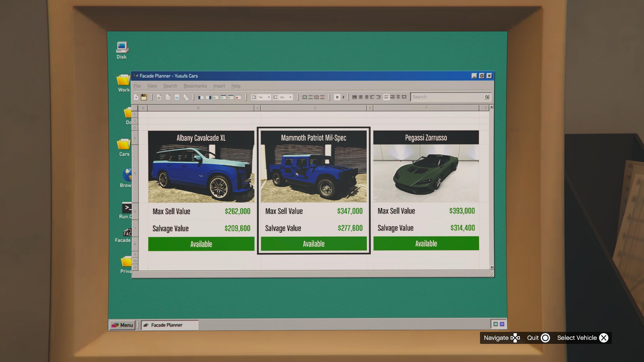The width and height of the screenshot is (644, 362).
Task: Expand the 20pt spacing dropdown
Action: tap(290, 97)
